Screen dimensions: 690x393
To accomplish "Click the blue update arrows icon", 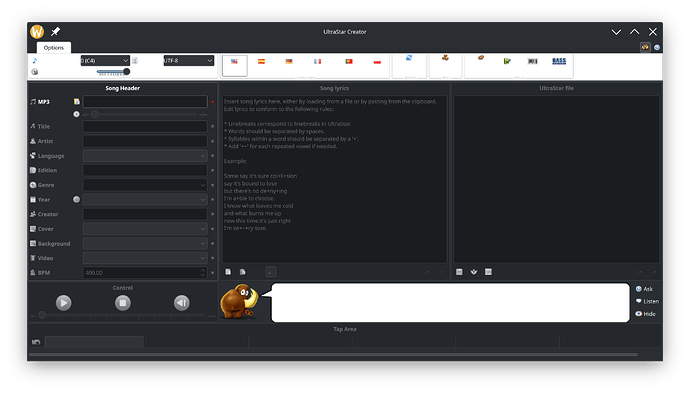I will point(409,58).
